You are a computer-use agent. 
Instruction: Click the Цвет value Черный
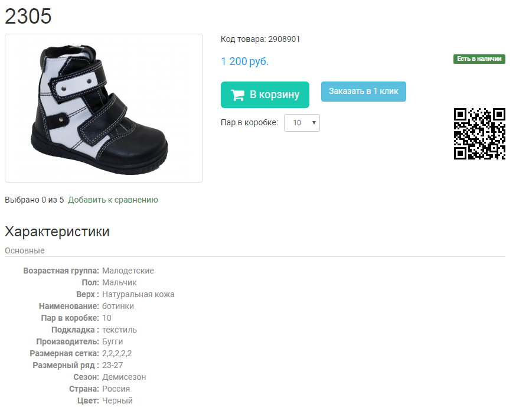coord(117,401)
